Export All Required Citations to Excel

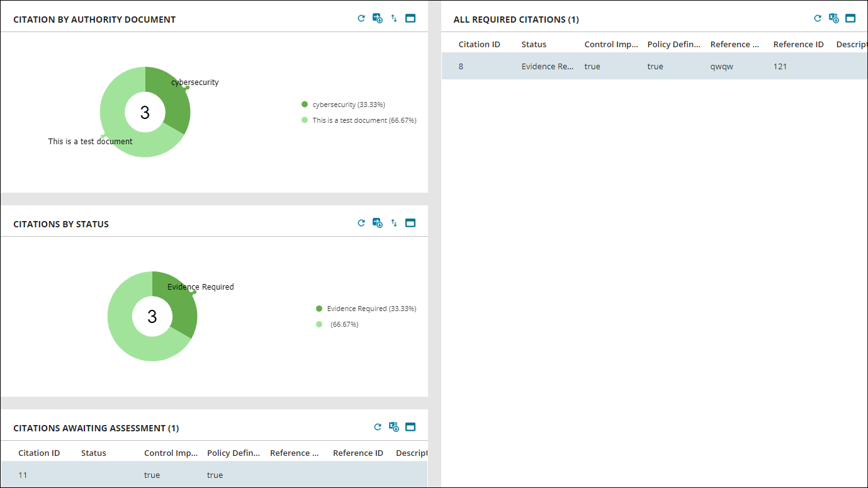(x=833, y=18)
